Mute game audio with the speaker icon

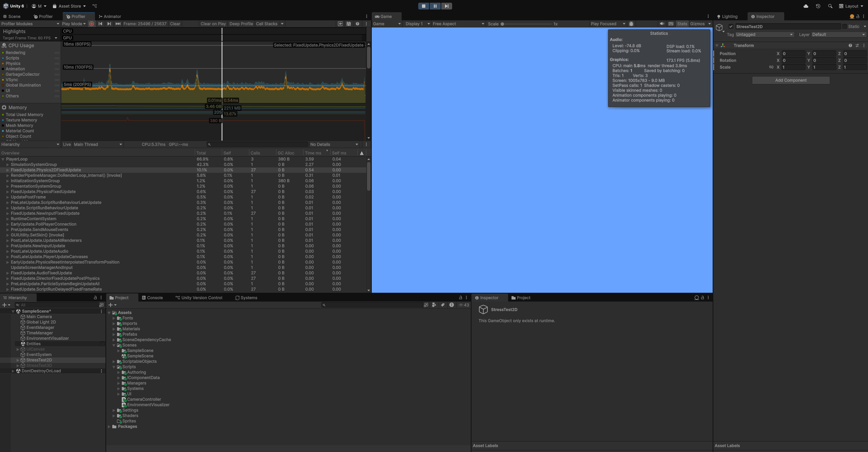[x=661, y=24]
